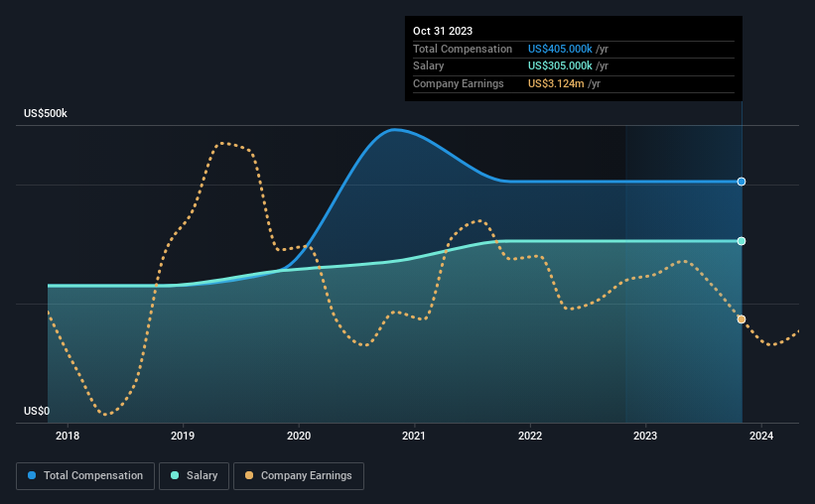
Task: Click the Total Compensation tooltip row label
Action: click(463, 49)
